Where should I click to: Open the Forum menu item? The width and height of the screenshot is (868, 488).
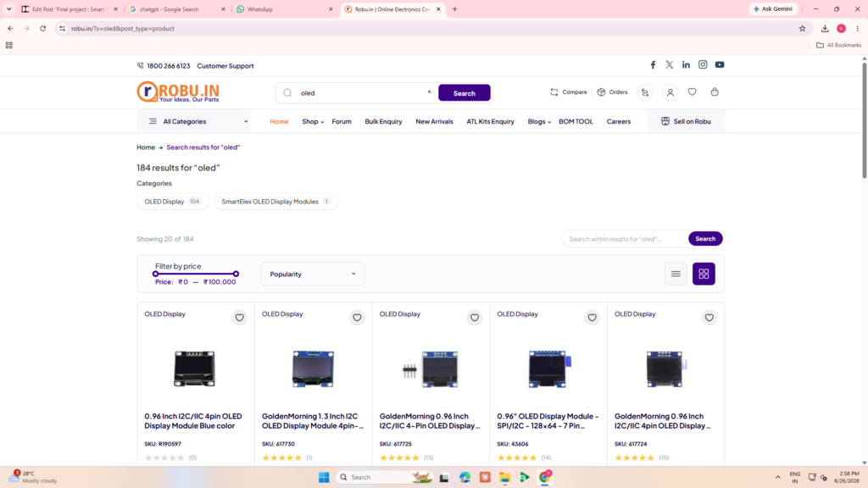click(x=342, y=122)
